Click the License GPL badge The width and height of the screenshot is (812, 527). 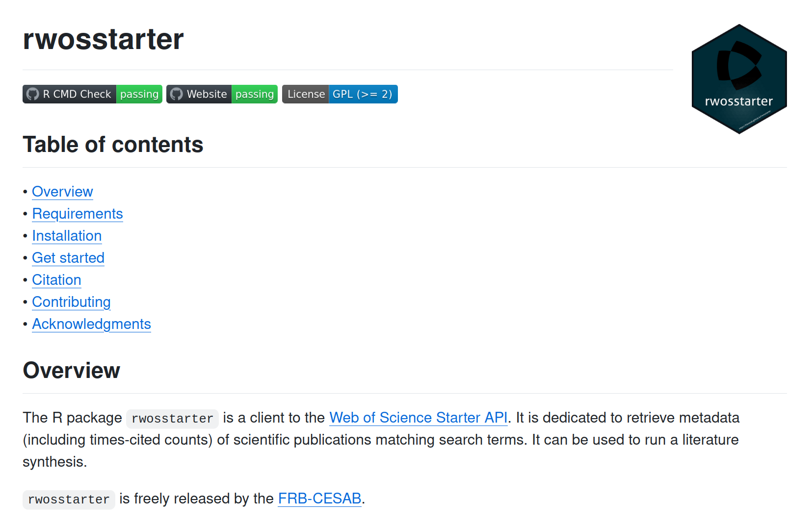340,94
